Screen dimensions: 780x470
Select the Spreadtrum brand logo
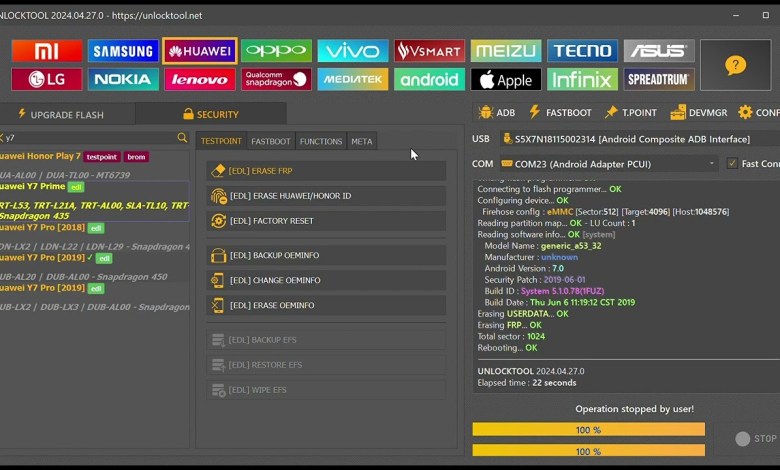[659, 80]
